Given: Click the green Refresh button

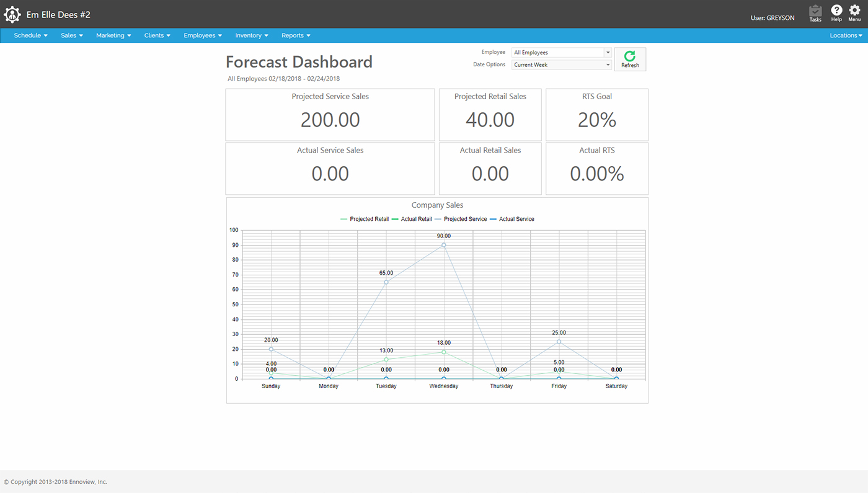Looking at the screenshot, I should 630,59.
